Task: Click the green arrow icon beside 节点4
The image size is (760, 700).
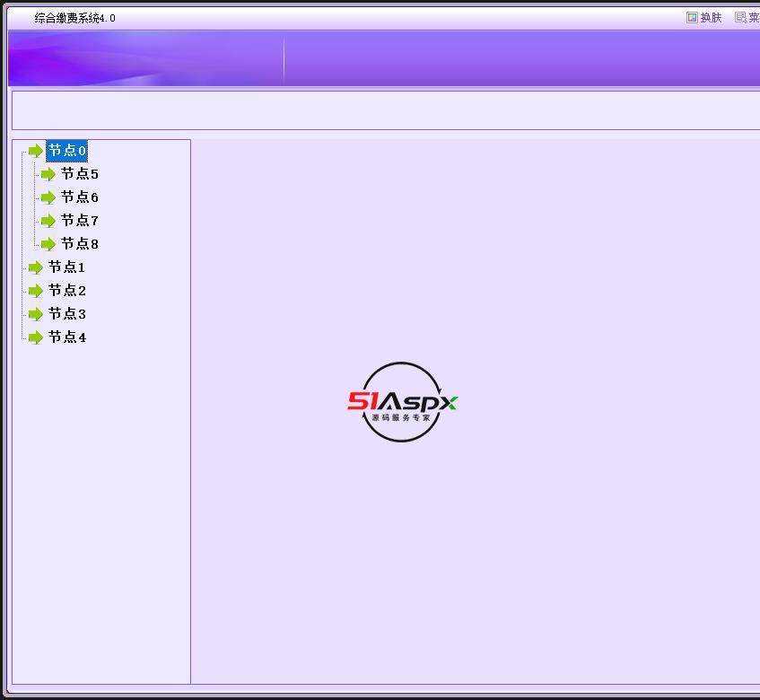Action: [36, 337]
